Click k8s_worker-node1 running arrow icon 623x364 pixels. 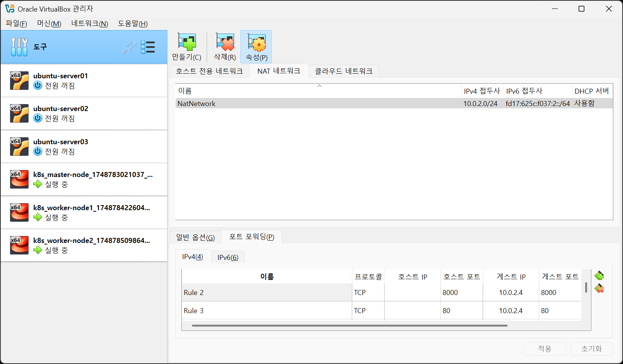(x=38, y=217)
